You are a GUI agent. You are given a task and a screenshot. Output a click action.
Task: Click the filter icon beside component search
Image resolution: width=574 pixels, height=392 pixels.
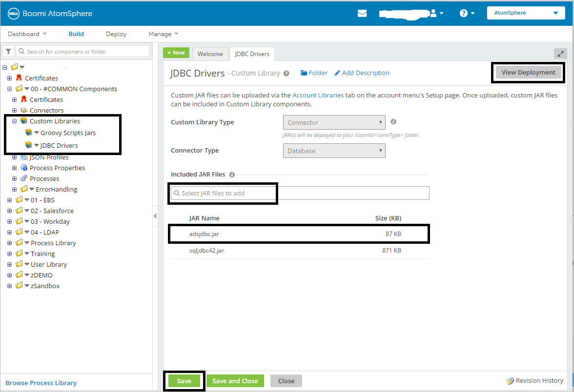8,51
